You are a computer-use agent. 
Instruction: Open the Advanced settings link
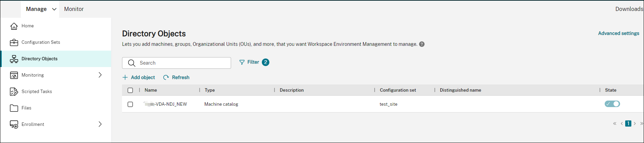click(618, 33)
